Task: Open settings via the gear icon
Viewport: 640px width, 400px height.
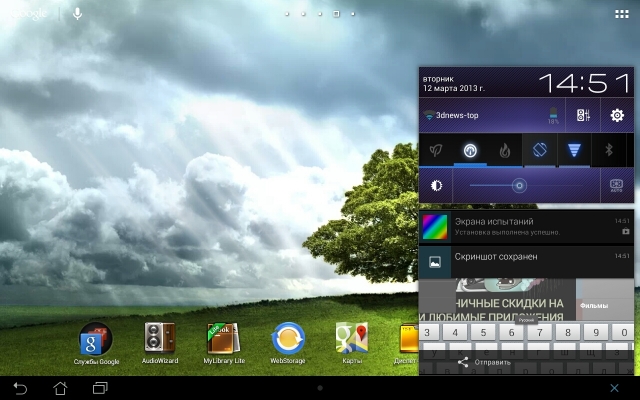Action: click(x=617, y=115)
